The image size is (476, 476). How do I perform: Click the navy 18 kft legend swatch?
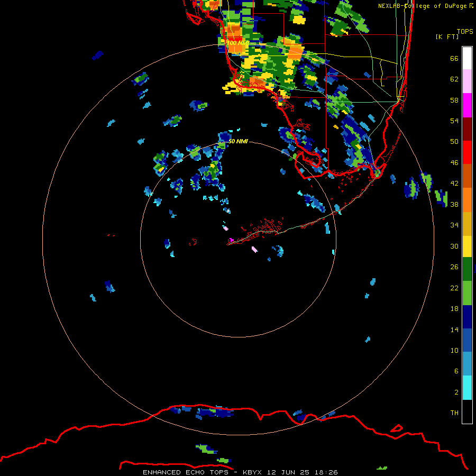click(x=467, y=317)
